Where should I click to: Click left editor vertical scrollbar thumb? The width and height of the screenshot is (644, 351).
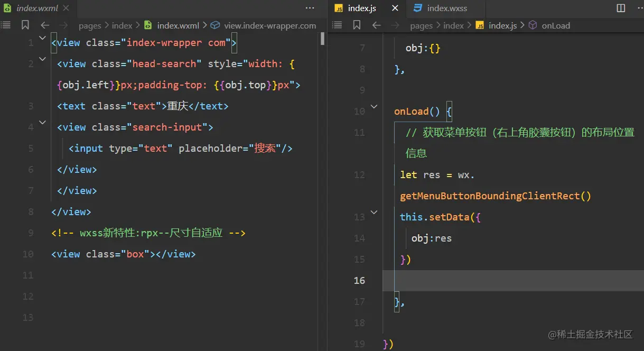pos(322,39)
